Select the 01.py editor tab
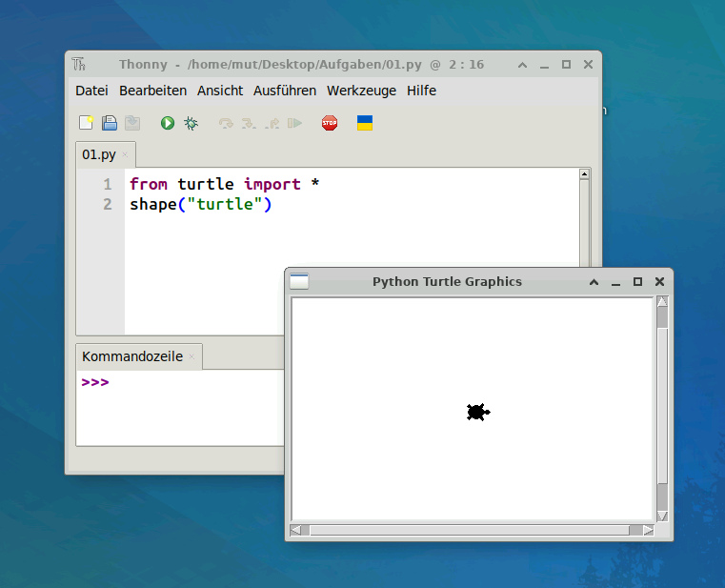This screenshot has width=725, height=588. pos(99,154)
